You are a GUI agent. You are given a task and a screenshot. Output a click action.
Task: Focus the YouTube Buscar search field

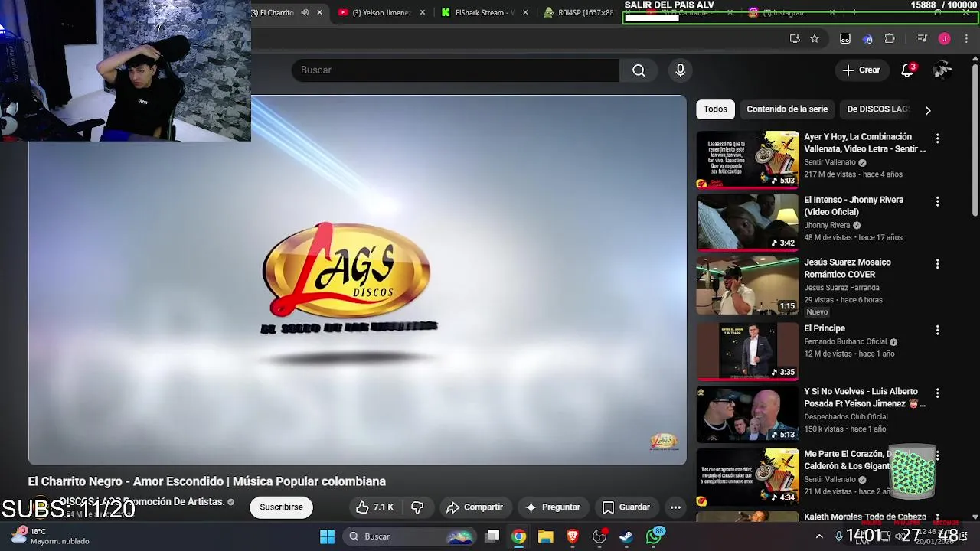[455, 70]
